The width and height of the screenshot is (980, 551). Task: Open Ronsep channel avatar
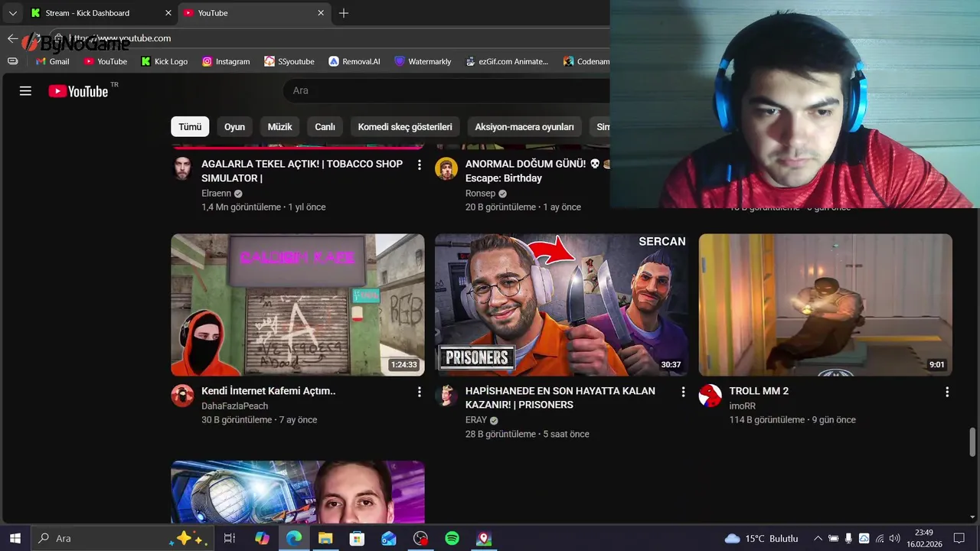coord(446,168)
